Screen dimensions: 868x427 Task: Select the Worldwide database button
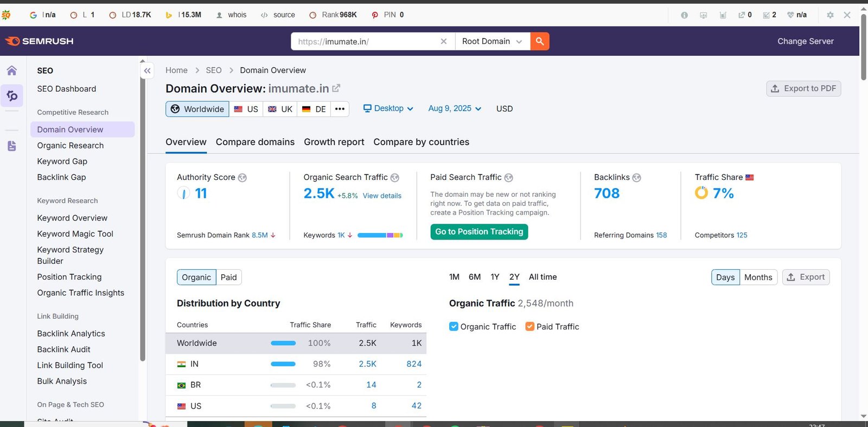pyautogui.click(x=197, y=109)
